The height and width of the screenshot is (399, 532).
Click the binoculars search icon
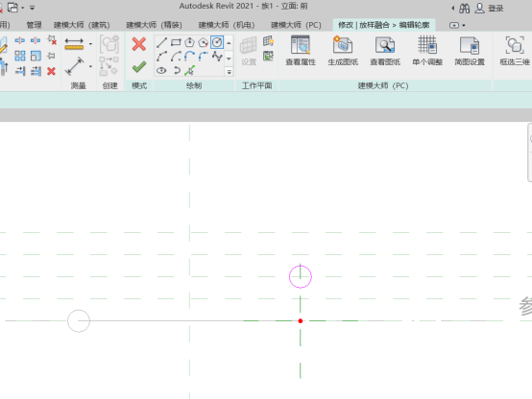click(464, 8)
